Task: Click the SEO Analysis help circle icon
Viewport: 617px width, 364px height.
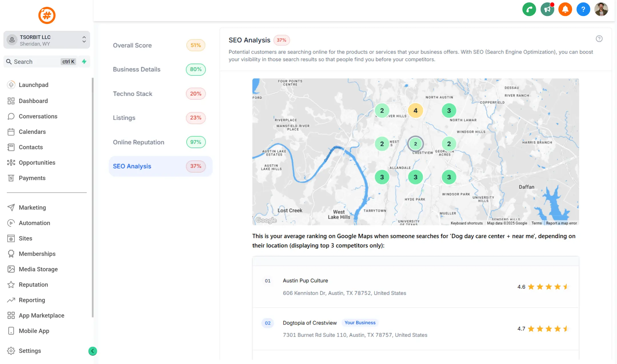Action: coord(599,39)
